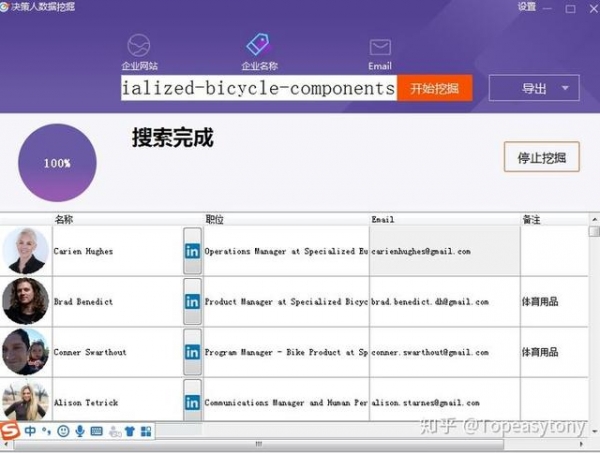
Task: Click the company name search input field
Action: [259, 88]
